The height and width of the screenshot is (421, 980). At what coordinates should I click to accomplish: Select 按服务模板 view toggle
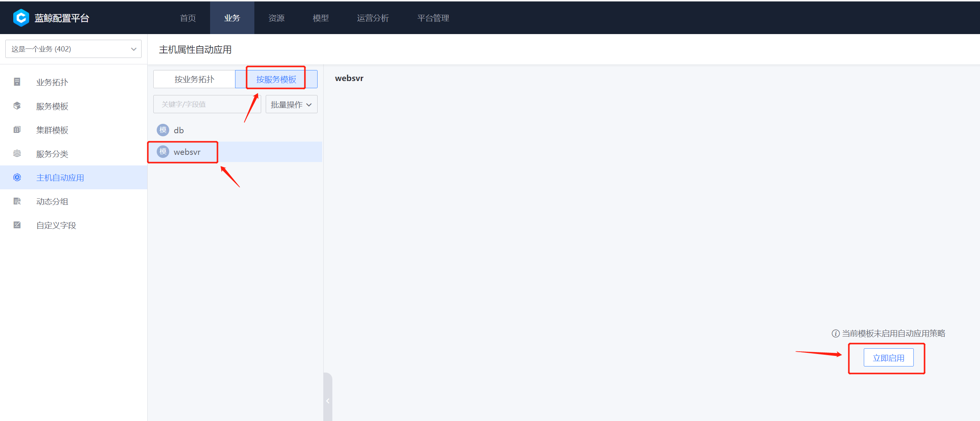(276, 79)
